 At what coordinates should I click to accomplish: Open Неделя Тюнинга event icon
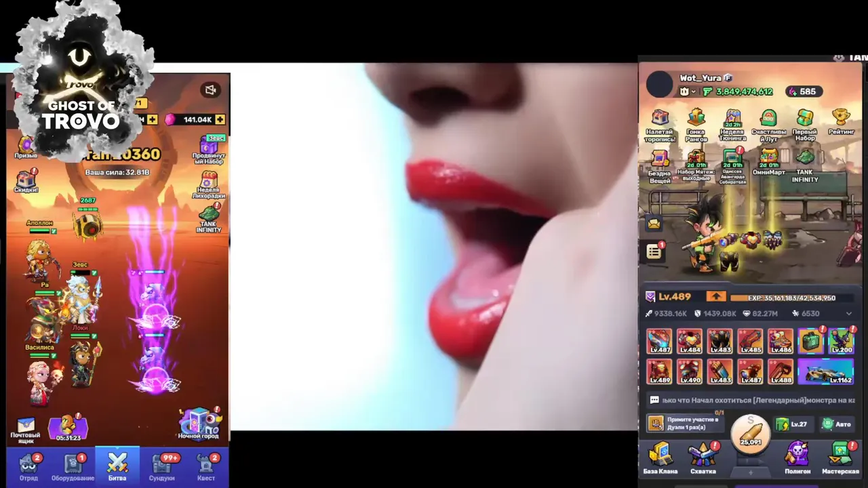tap(732, 125)
